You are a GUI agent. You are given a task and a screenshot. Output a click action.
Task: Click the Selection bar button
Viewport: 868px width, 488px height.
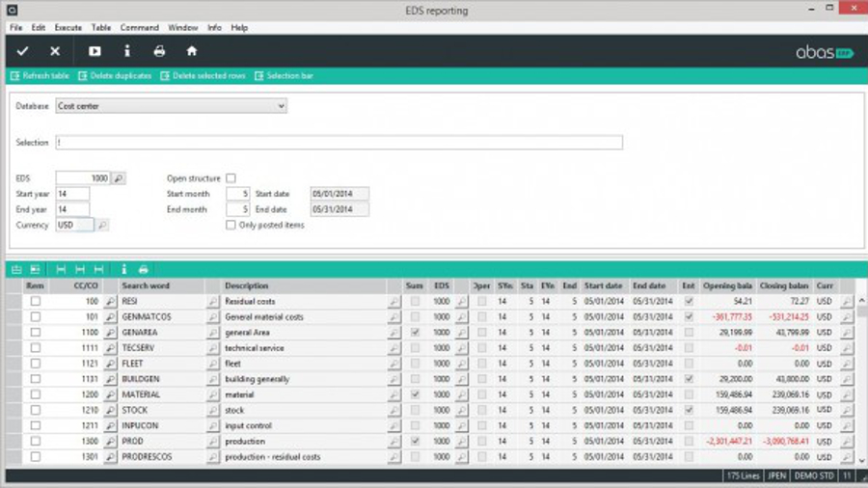(x=284, y=76)
